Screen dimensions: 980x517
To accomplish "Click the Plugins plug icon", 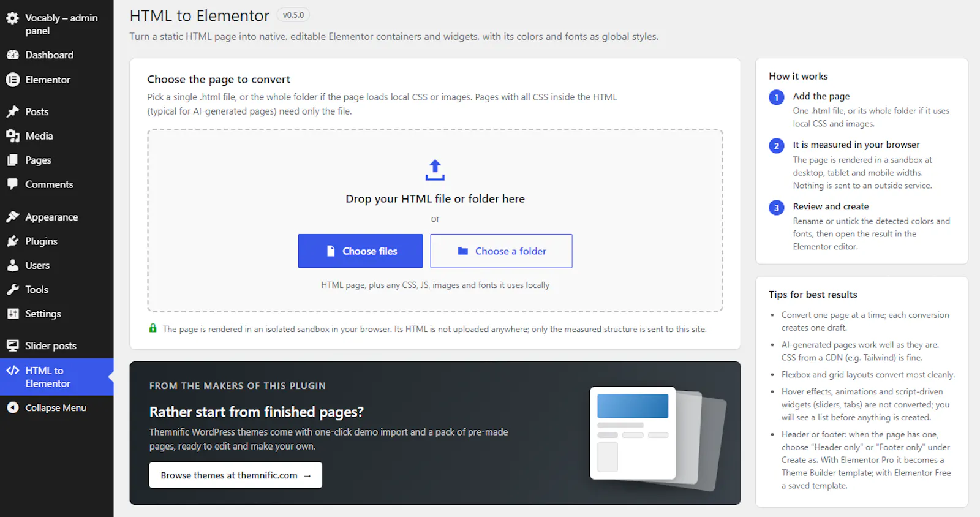I will click(13, 241).
